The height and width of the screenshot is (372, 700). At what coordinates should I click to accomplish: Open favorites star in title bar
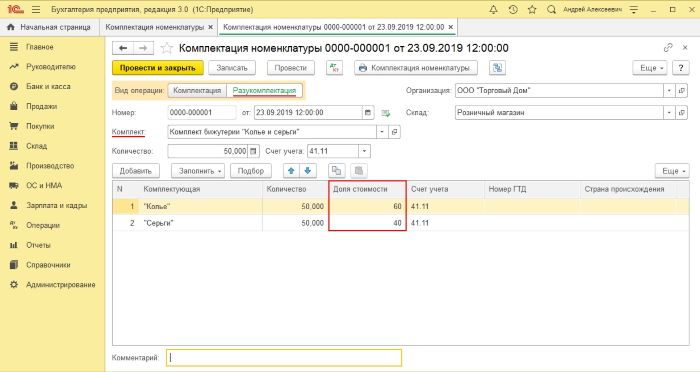click(532, 9)
